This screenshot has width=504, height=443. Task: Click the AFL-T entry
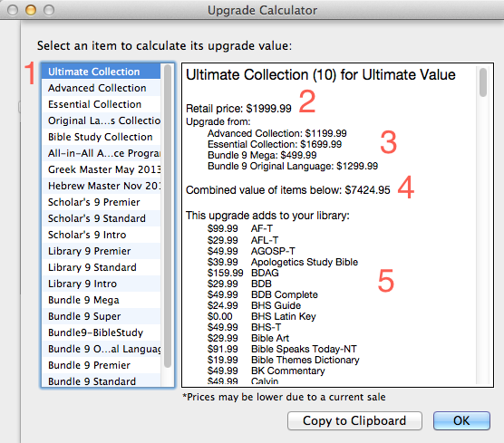(243, 240)
